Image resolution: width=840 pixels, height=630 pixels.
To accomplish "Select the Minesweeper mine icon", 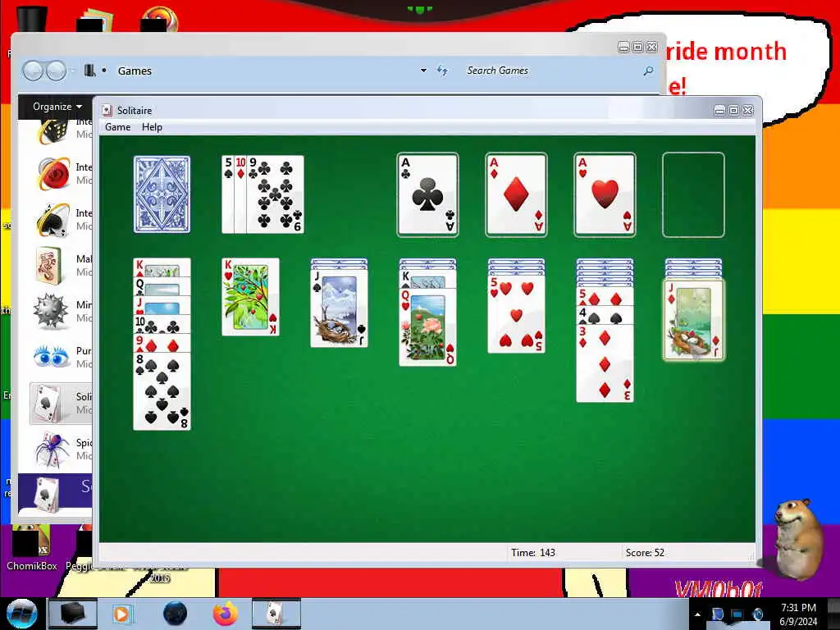I will [50, 311].
